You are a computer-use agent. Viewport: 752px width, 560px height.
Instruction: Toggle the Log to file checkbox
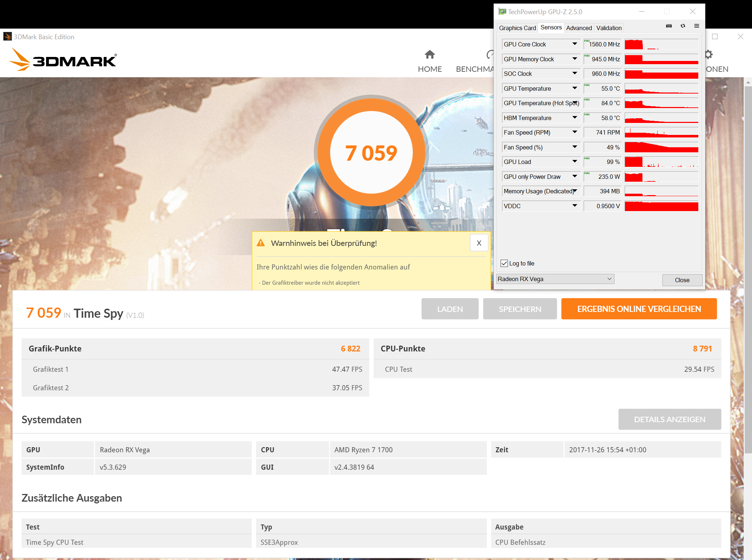click(x=504, y=263)
